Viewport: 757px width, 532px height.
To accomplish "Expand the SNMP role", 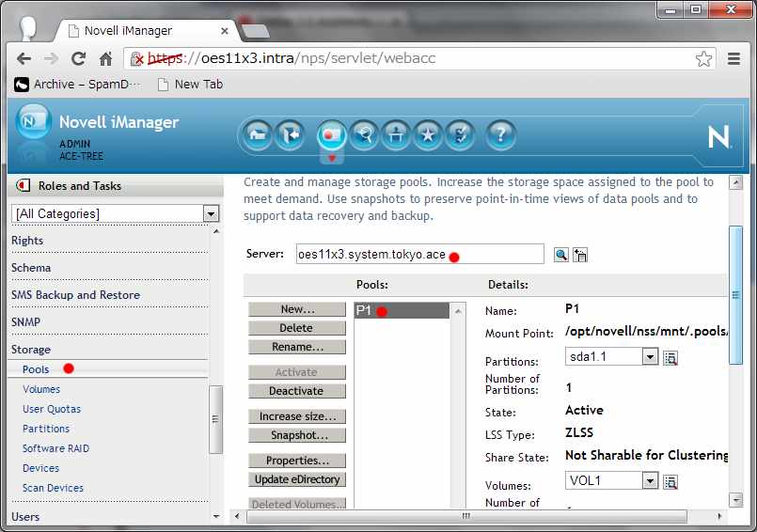I will point(25,322).
